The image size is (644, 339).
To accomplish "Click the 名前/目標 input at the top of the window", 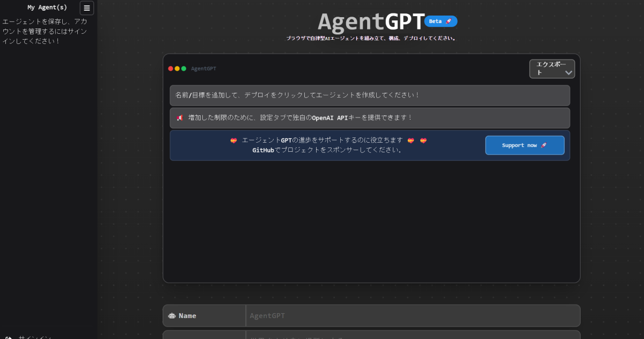I will 370,95.
